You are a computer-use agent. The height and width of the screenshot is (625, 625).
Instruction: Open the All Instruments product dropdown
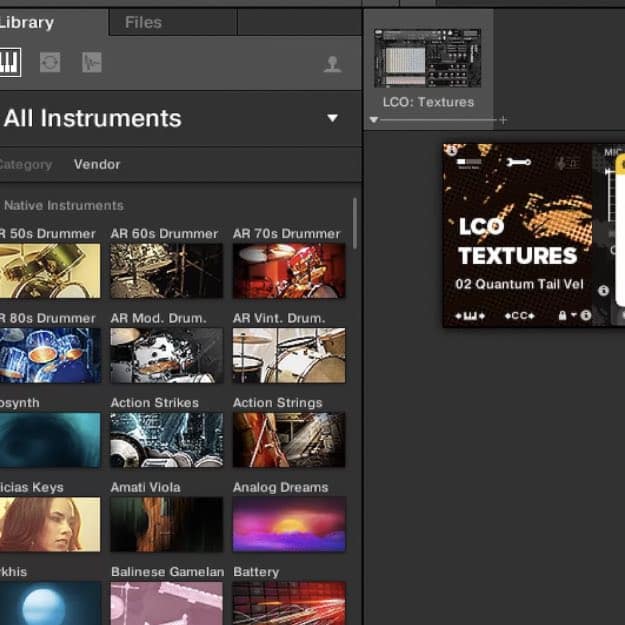(332, 118)
